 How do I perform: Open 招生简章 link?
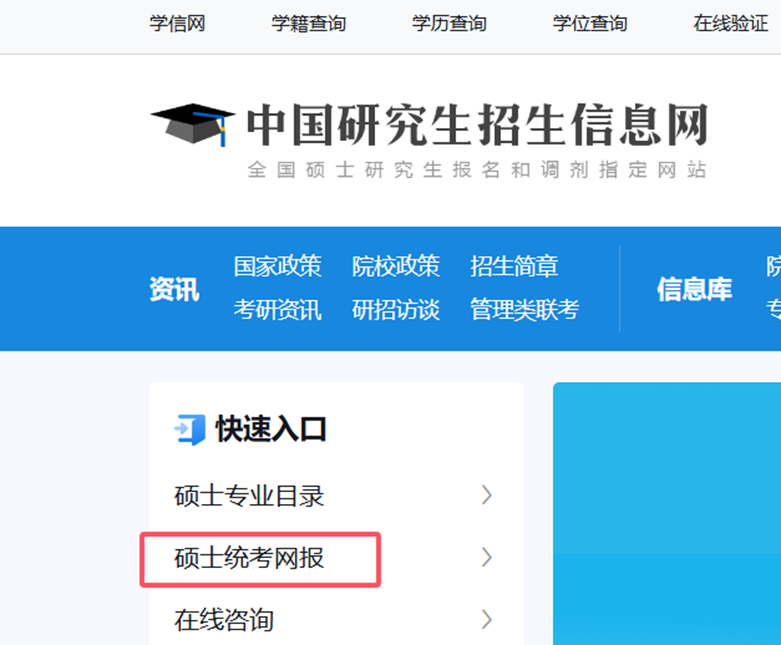[x=514, y=266]
